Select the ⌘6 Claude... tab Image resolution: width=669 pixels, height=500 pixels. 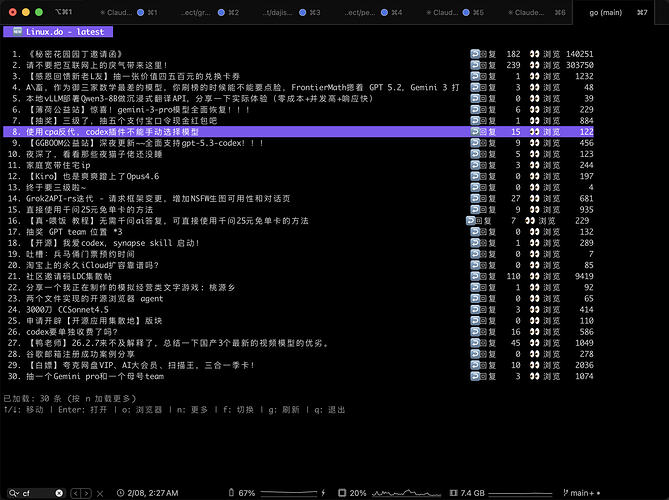point(535,12)
